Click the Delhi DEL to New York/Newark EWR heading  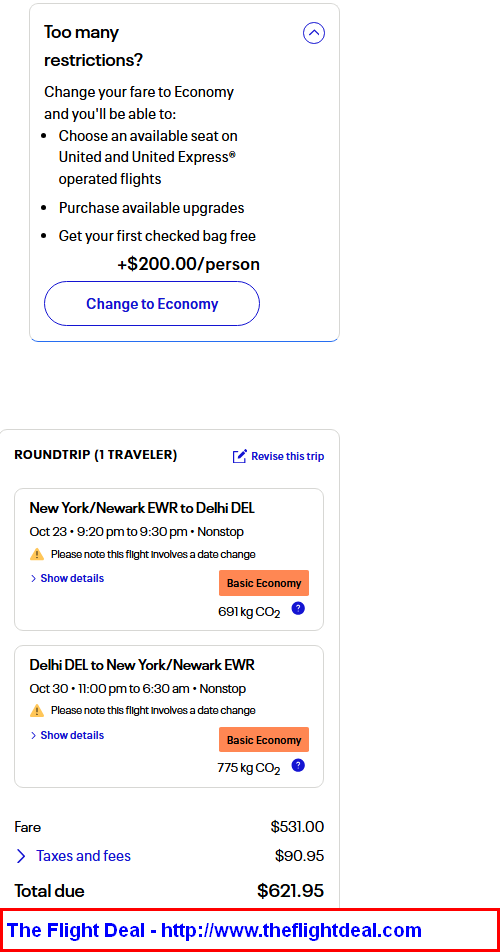pyautogui.click(x=142, y=665)
